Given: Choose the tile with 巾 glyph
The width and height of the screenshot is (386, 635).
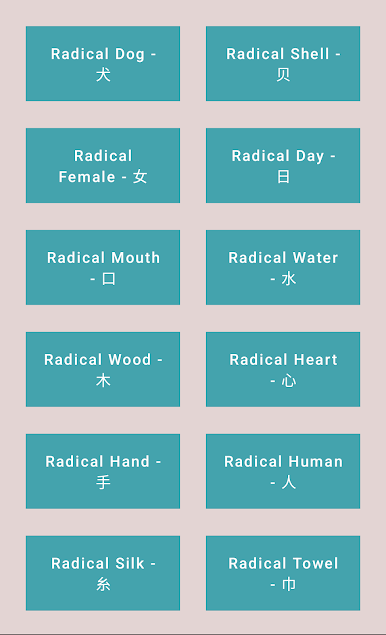Looking at the screenshot, I should tap(283, 573).
